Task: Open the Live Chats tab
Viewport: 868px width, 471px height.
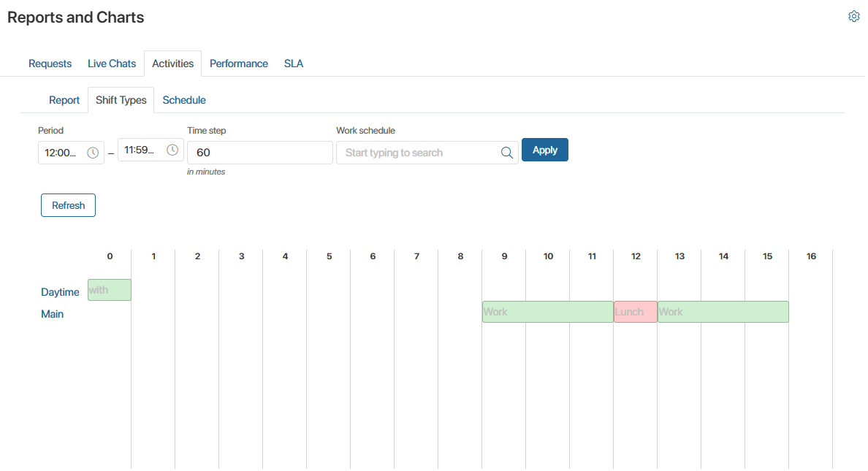Action: [112, 64]
